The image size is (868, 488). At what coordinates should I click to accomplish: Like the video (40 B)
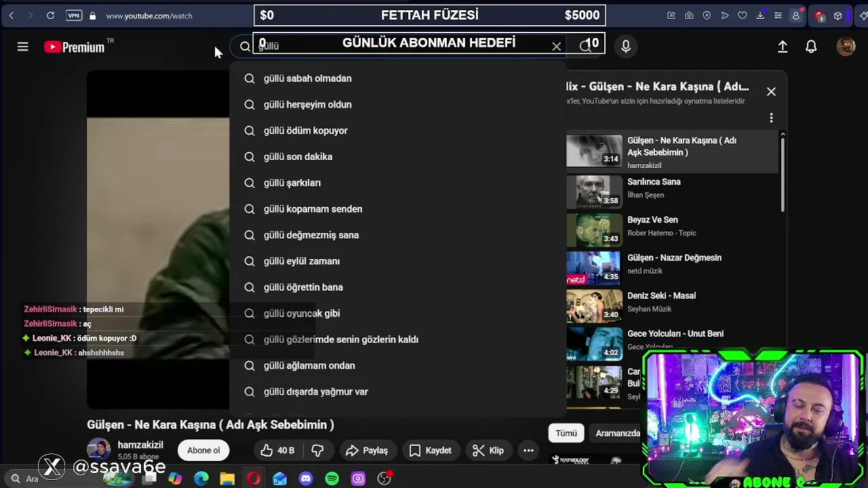click(x=277, y=450)
